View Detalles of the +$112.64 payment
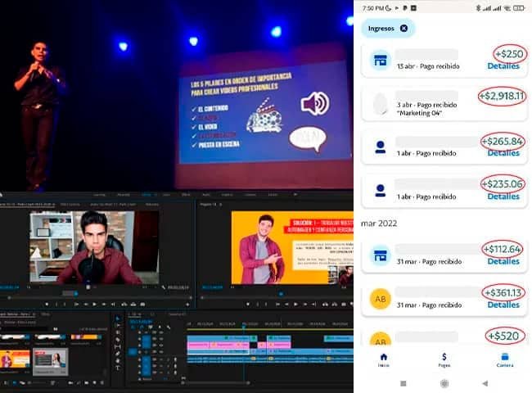532x393 pixels. [503, 261]
